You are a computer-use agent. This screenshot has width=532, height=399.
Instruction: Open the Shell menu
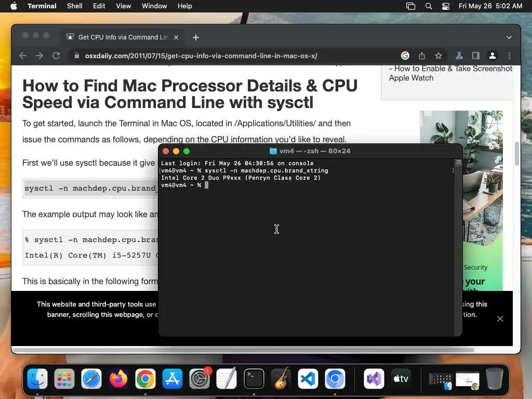[75, 6]
